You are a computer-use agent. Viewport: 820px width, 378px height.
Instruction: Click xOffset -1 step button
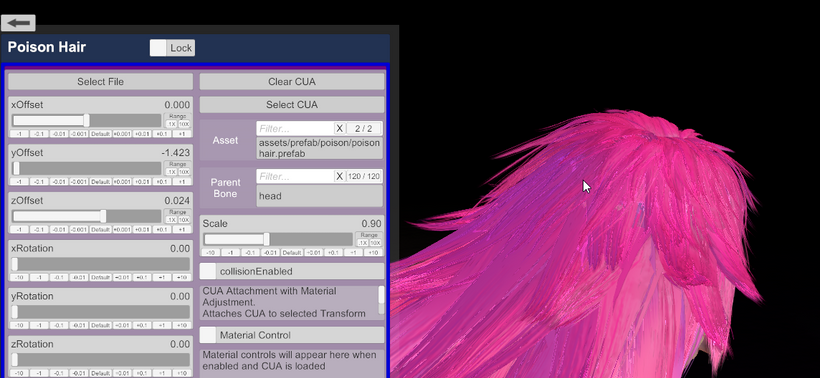19,134
